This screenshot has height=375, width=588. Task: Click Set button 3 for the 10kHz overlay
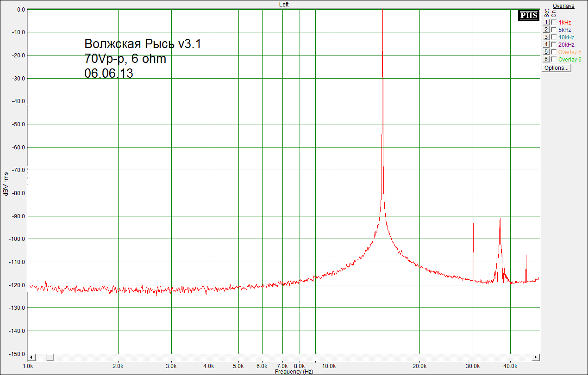tap(546, 37)
